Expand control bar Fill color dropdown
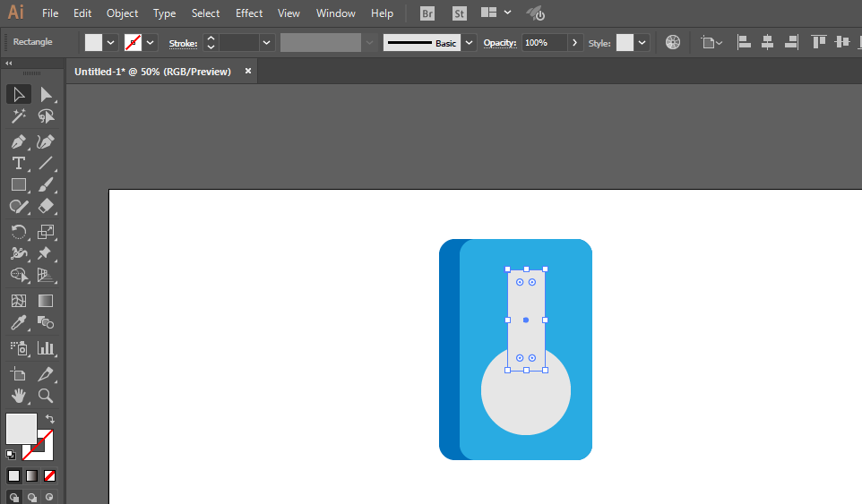862x504 pixels. [x=110, y=43]
